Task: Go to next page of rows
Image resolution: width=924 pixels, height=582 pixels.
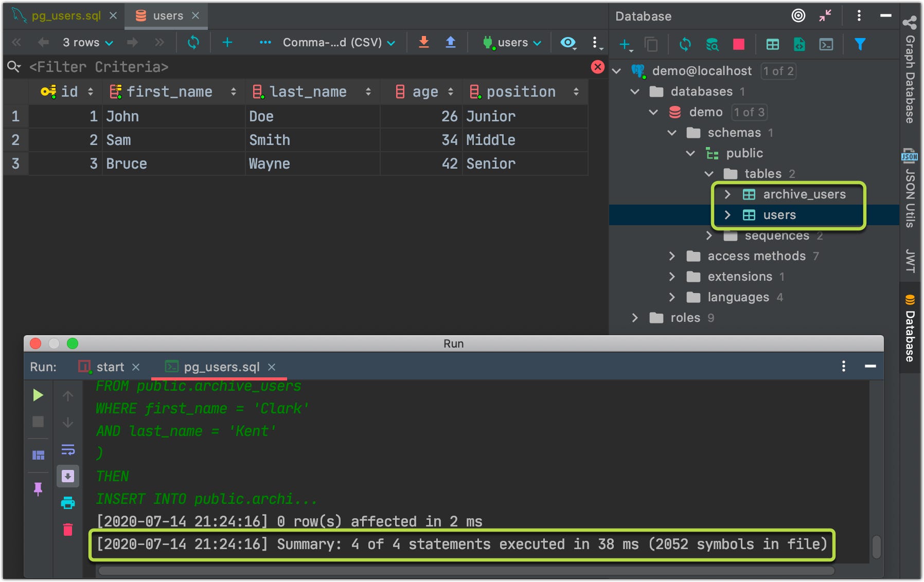Action: tap(132, 42)
